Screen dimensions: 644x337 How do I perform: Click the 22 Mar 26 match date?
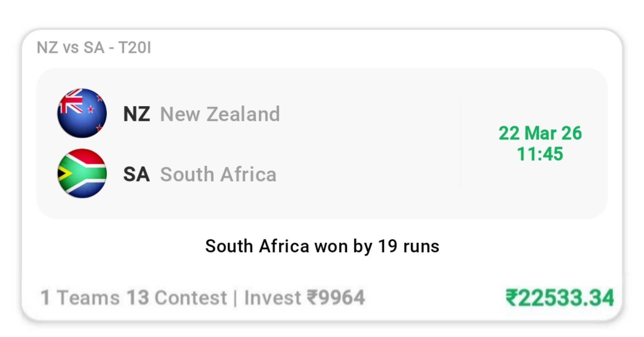pos(540,133)
